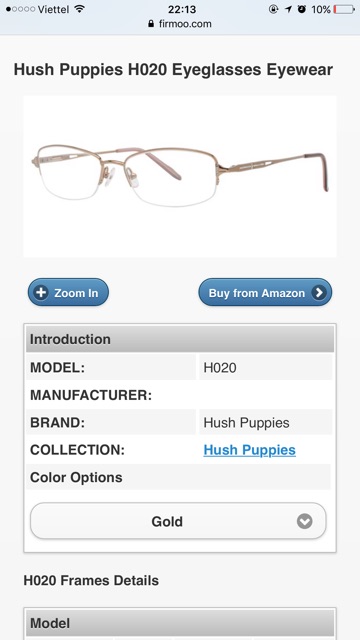Open the Hush Puppies collection link

249,450
